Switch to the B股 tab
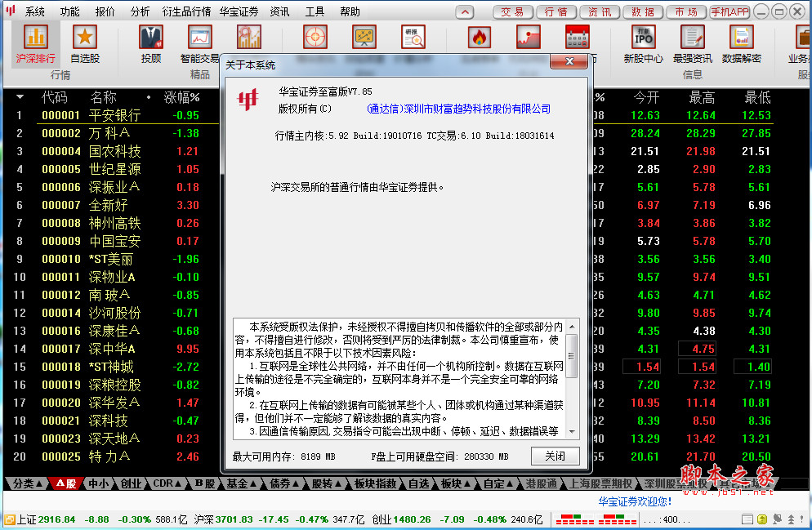The image size is (812, 530). pos(204,483)
